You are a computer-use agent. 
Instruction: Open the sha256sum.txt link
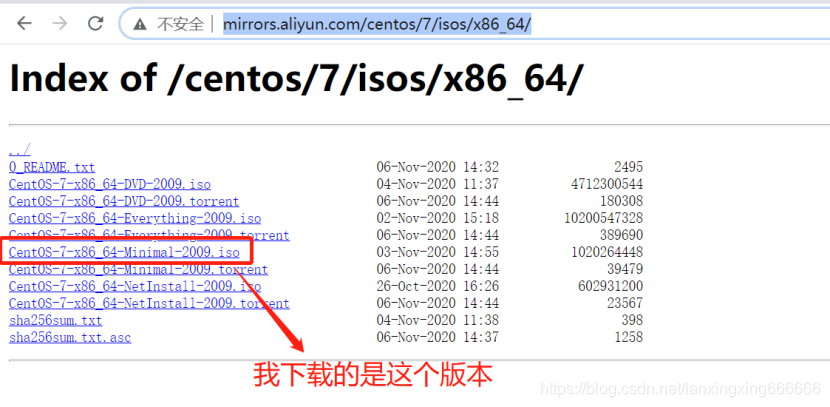tap(56, 320)
